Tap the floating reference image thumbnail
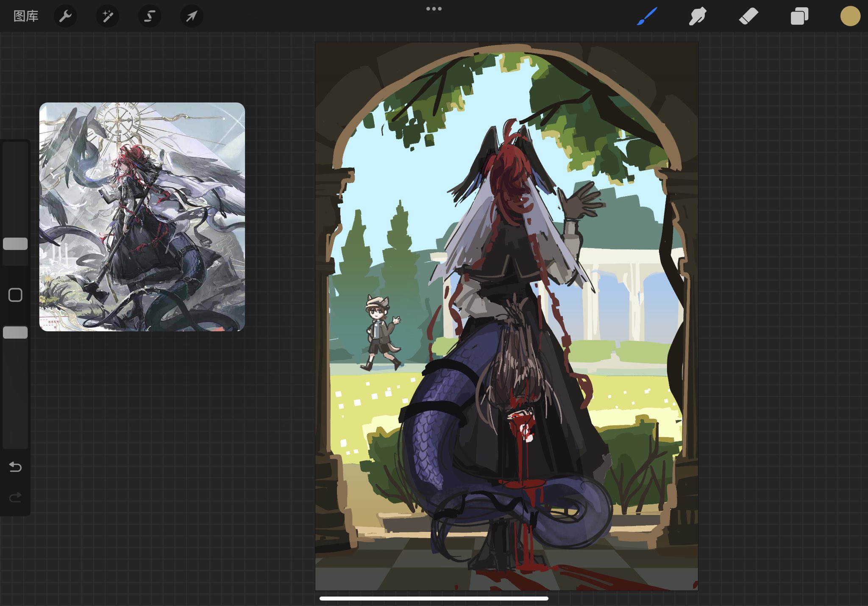Viewport: 868px width, 606px height. tap(142, 216)
